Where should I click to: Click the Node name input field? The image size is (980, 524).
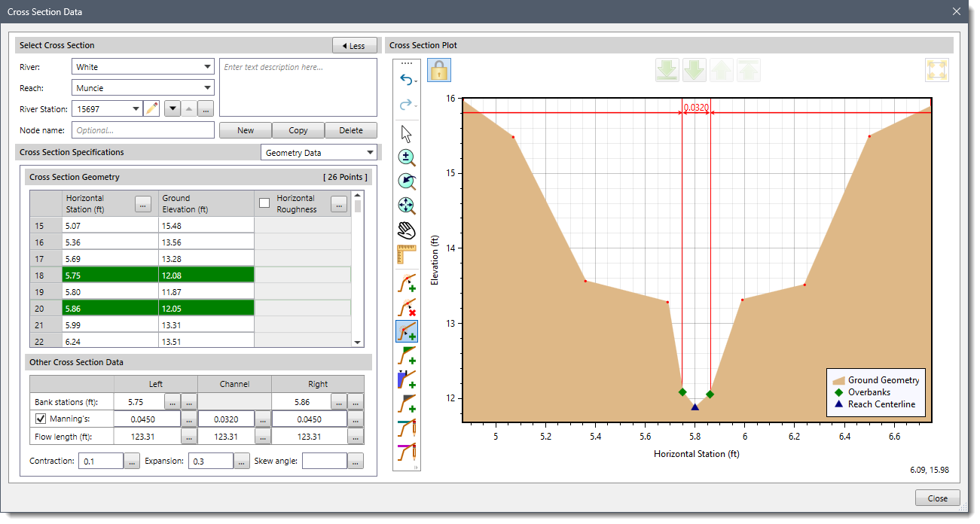point(143,130)
